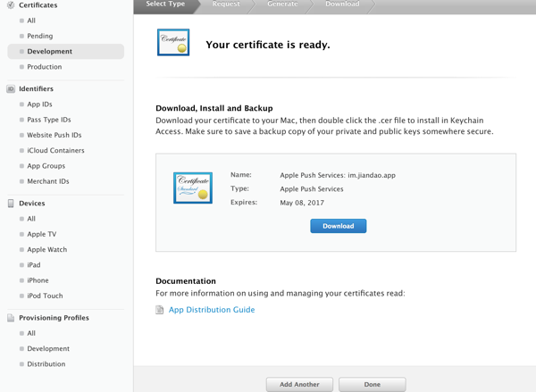
Task: Click the Devices phone icon in sidebar
Action: pyautogui.click(x=11, y=204)
